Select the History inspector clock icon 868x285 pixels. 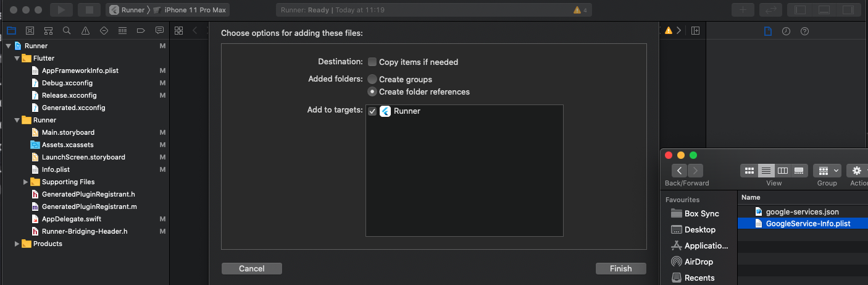[786, 31]
